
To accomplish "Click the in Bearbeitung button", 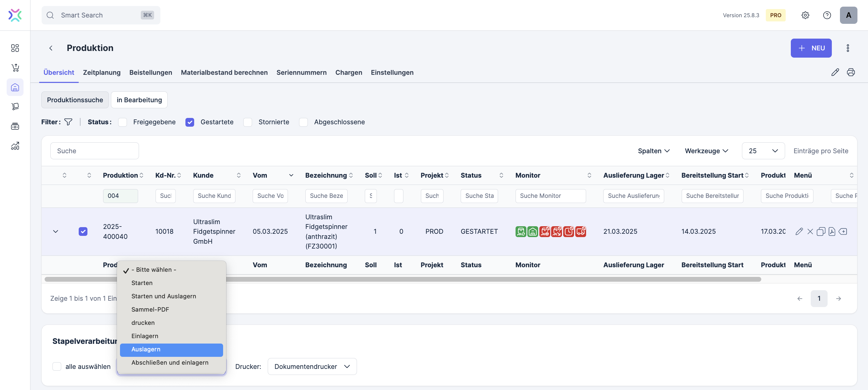I will tap(139, 100).
